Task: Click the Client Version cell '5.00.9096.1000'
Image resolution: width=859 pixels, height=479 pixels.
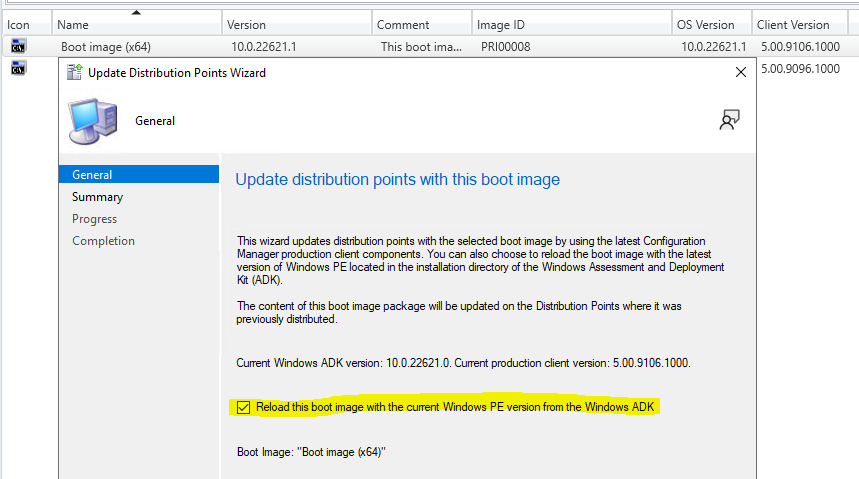Action: coord(800,69)
